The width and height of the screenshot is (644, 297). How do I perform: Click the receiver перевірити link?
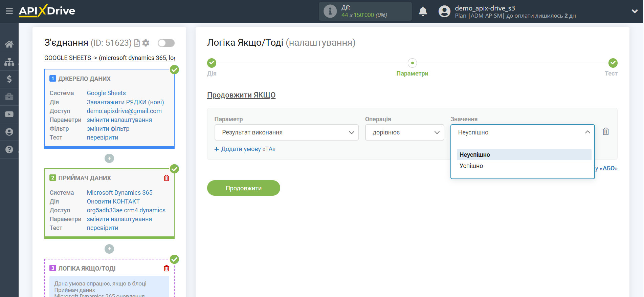coord(103,228)
